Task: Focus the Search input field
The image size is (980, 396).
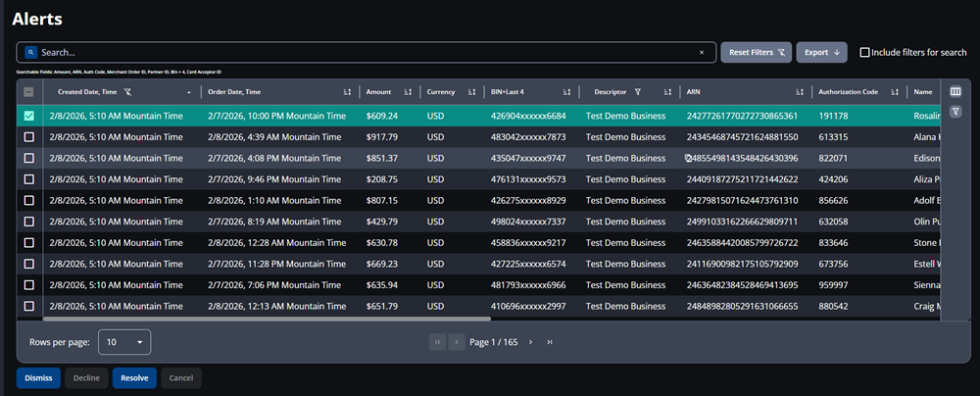Action: click(368, 53)
